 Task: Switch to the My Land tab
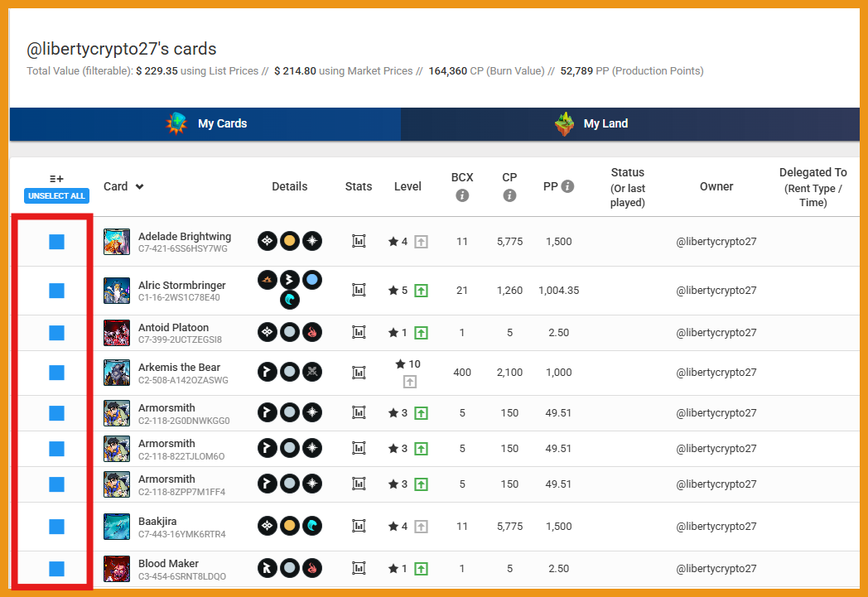click(x=605, y=124)
